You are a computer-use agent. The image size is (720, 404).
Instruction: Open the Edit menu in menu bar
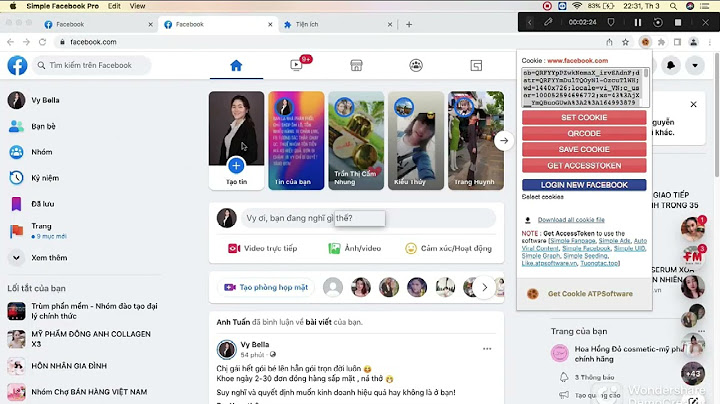[x=114, y=6]
